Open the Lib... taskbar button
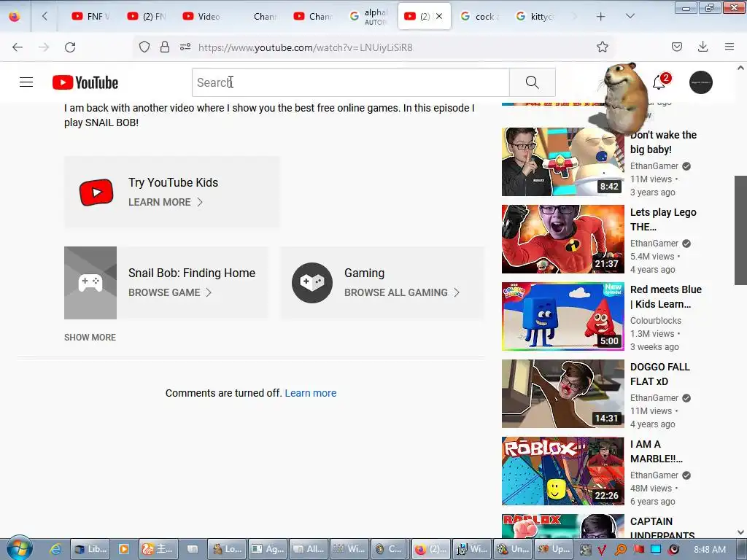The width and height of the screenshot is (747, 560). (90, 549)
